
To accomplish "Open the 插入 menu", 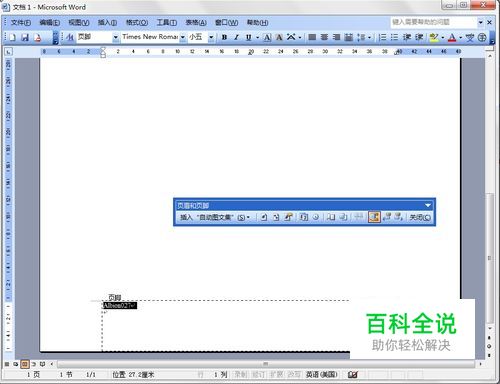I will coord(107,23).
